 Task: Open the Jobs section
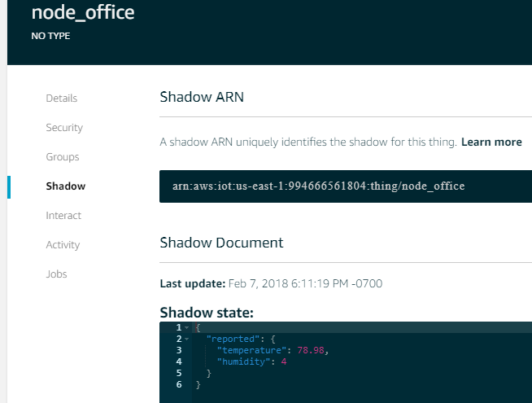pyautogui.click(x=56, y=274)
